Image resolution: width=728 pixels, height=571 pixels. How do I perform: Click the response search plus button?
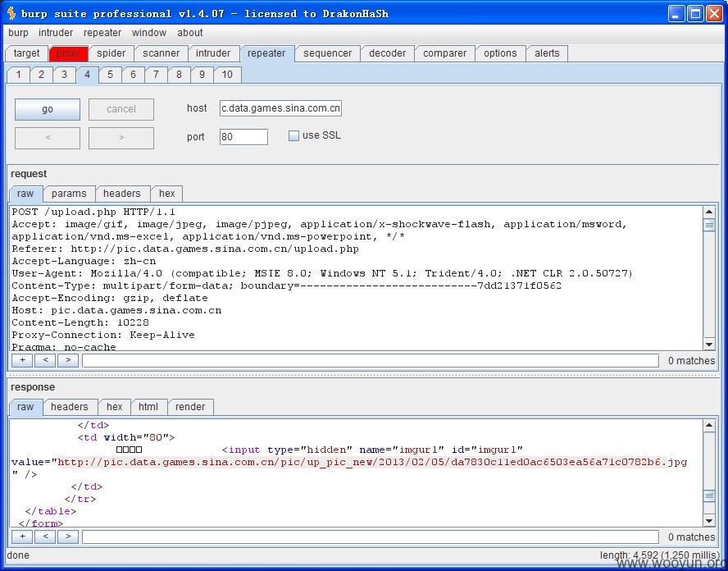[22, 537]
